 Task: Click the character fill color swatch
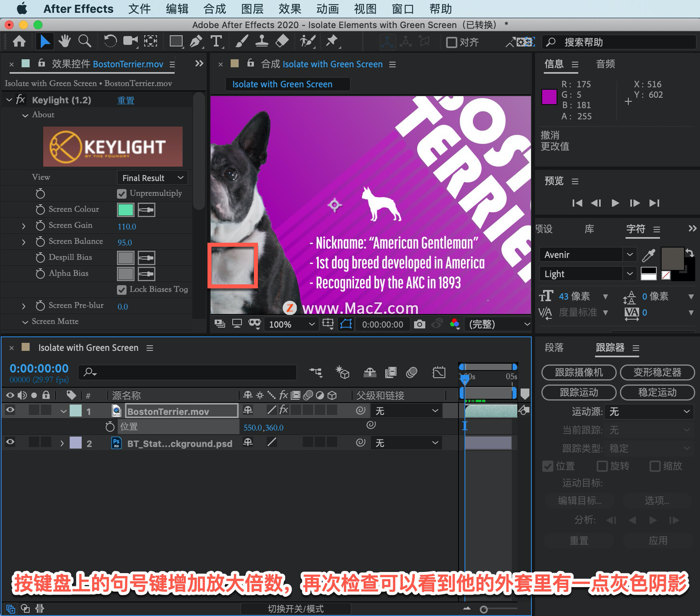click(672, 258)
